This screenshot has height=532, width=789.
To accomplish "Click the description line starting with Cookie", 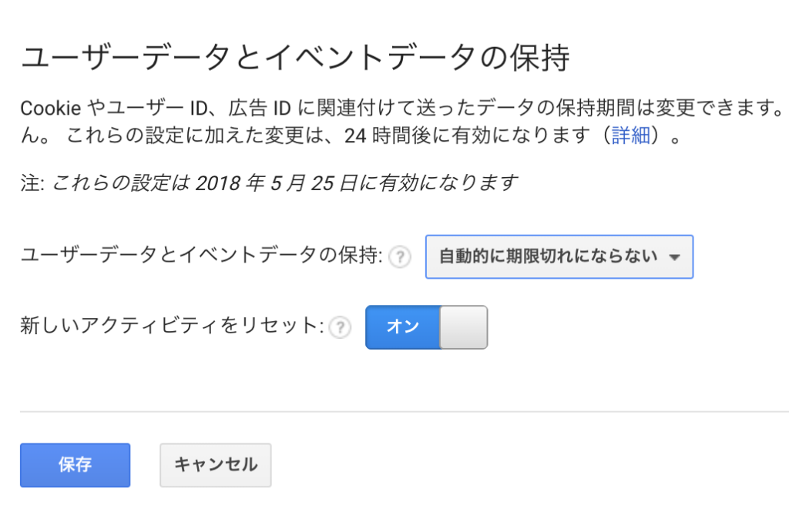I will pos(401,107).
